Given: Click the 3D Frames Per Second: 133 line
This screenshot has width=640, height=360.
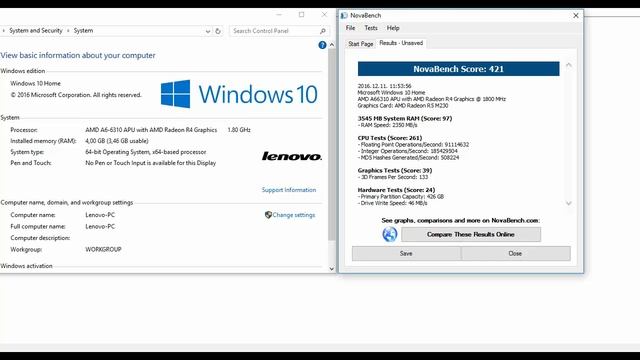Looking at the screenshot, I should pos(393,177).
